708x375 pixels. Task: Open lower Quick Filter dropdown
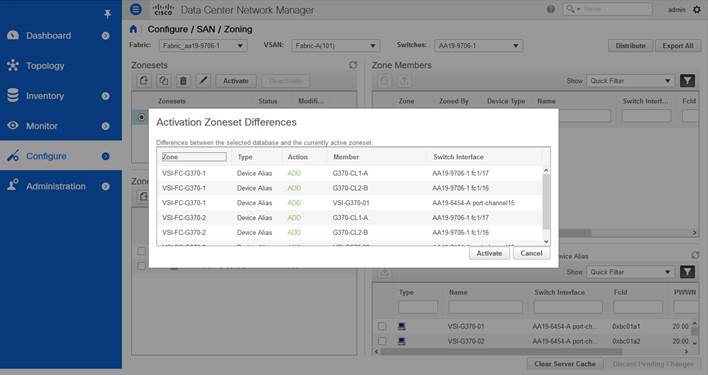630,272
